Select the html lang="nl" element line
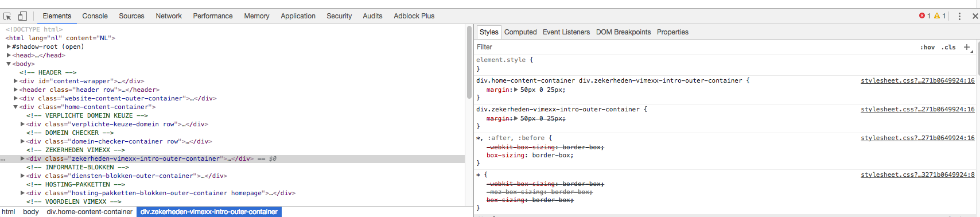Viewport: 980px width, 217px height. [61, 38]
